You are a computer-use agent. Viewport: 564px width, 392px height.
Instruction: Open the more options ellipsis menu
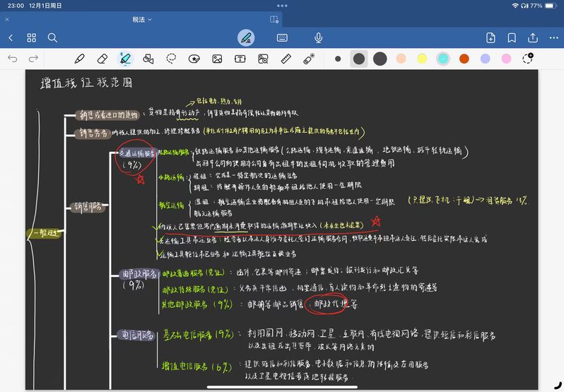point(553,37)
